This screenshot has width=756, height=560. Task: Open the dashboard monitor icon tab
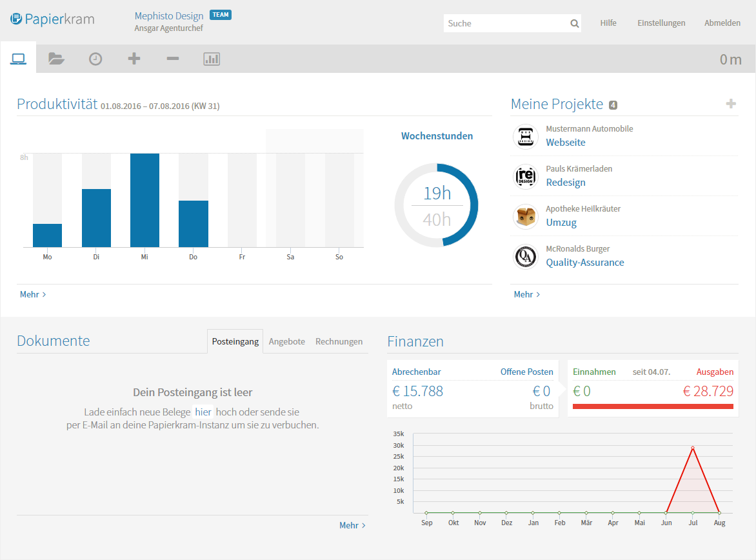click(x=18, y=59)
